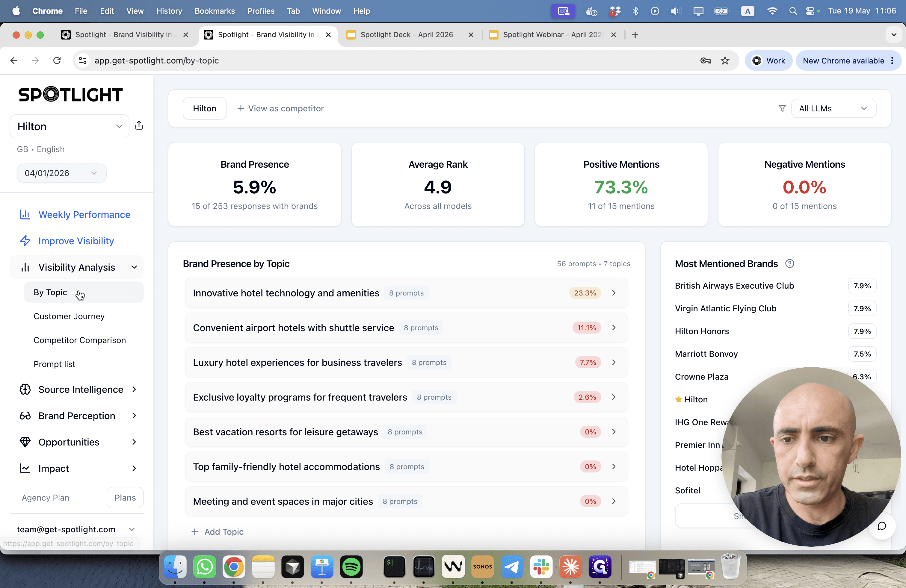Open Slack from the dock
Image resolution: width=906 pixels, height=588 pixels.
click(541, 567)
